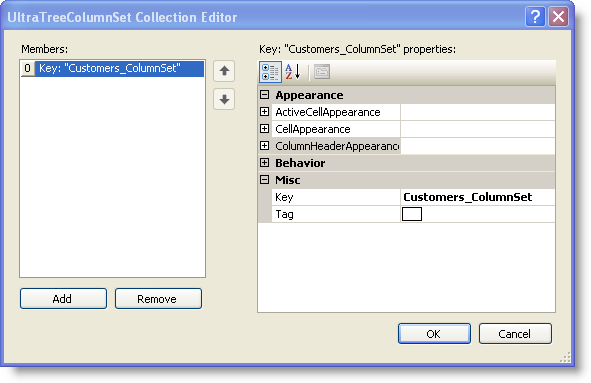Open the Property Pages toolbar icon
The image size is (591, 383).
coord(322,72)
